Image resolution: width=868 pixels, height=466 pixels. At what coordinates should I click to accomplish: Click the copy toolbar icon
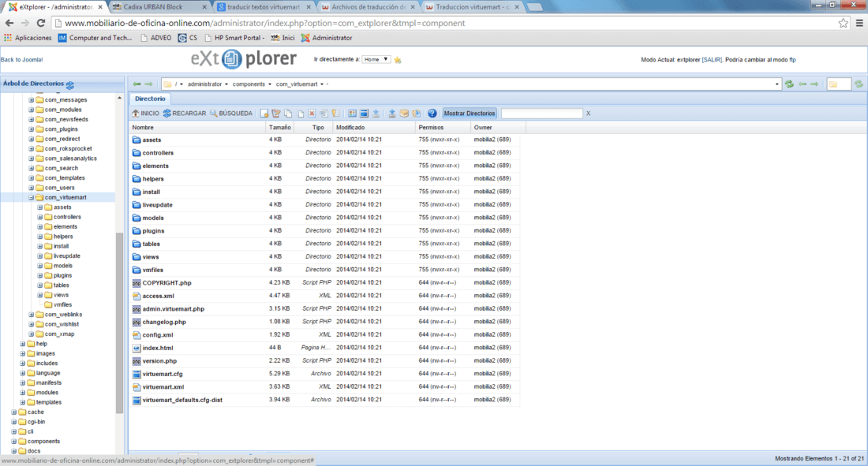coord(288,114)
